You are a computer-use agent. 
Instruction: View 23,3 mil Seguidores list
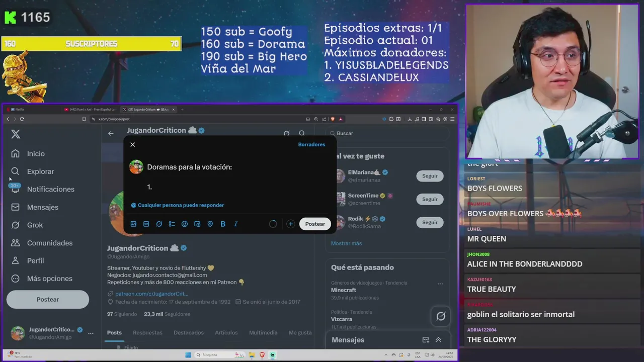(x=167, y=314)
